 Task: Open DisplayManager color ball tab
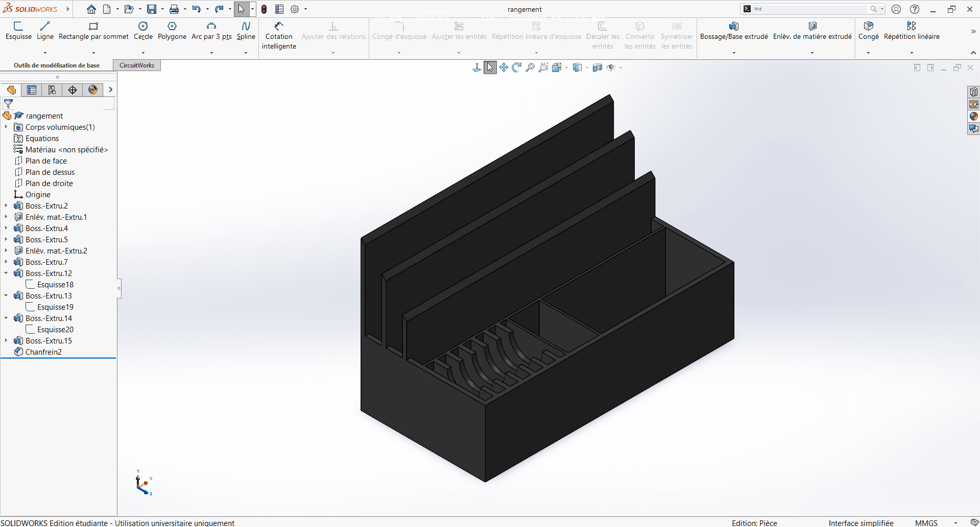pyautogui.click(x=93, y=90)
